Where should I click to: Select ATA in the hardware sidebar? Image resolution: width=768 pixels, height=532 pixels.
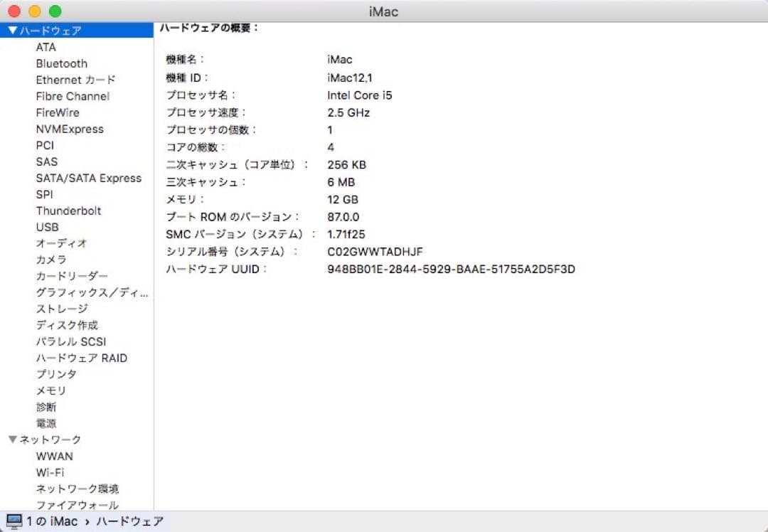point(44,47)
